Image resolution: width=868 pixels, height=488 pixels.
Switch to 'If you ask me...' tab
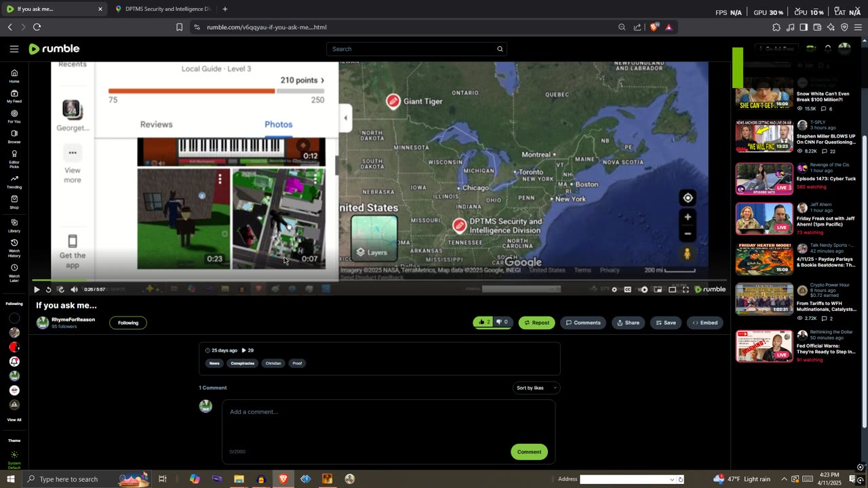(54, 9)
